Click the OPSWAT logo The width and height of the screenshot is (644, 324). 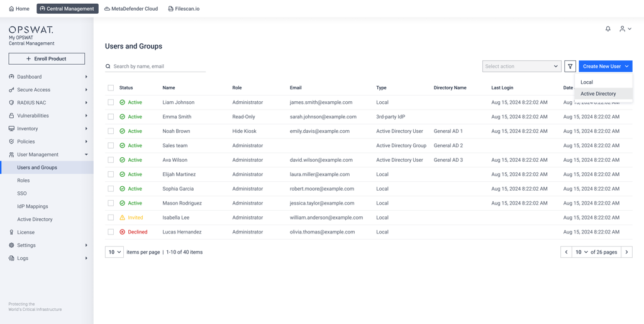click(31, 30)
